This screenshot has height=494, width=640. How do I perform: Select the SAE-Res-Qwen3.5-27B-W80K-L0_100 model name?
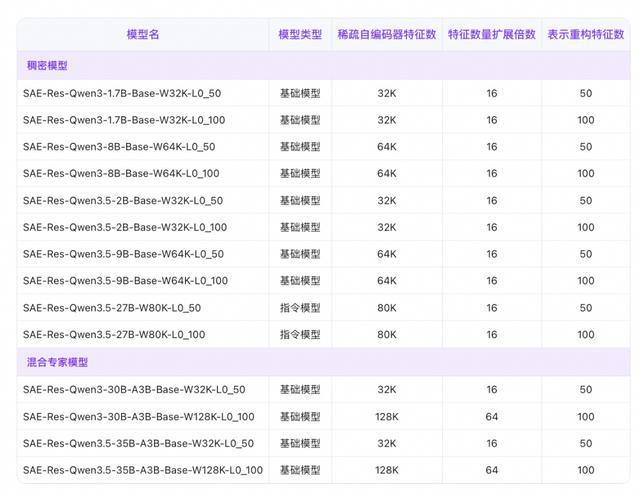click(114, 335)
